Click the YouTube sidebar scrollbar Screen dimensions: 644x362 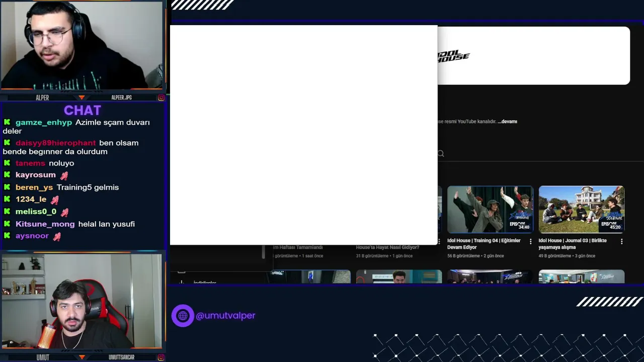pyautogui.click(x=264, y=252)
